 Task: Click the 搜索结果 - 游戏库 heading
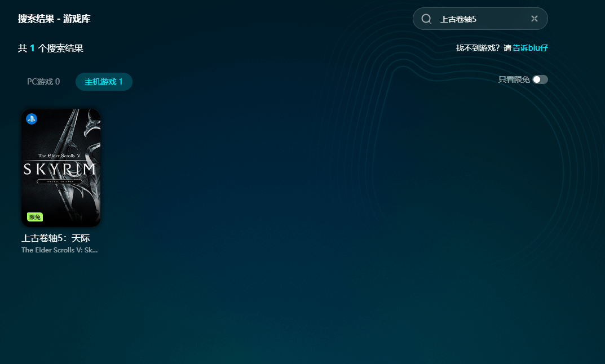pos(54,19)
